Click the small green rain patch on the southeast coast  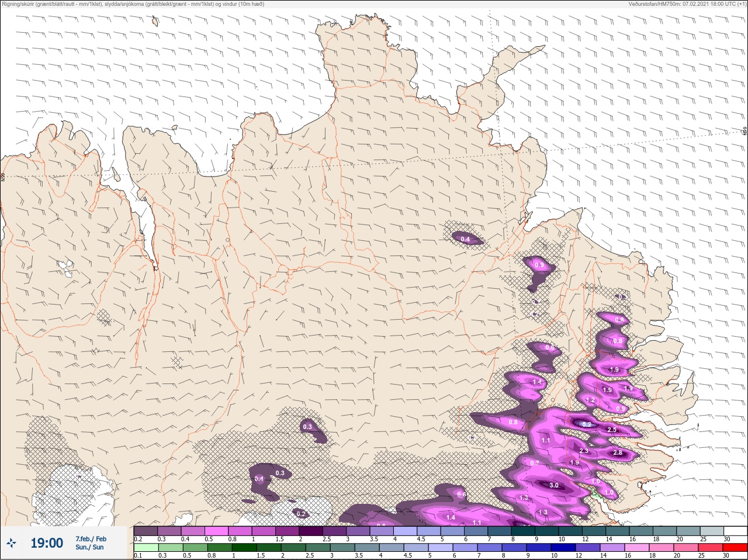[595, 494]
